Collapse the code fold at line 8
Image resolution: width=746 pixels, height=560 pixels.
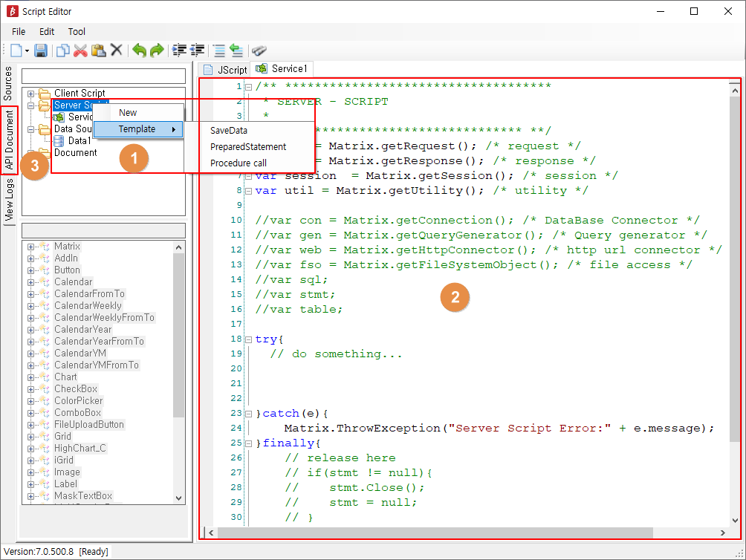(x=248, y=191)
